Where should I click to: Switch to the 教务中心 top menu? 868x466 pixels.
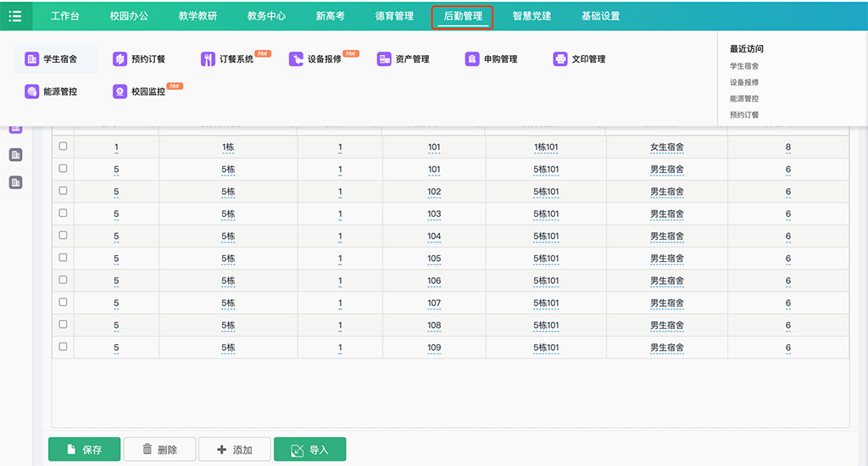pyautogui.click(x=266, y=16)
